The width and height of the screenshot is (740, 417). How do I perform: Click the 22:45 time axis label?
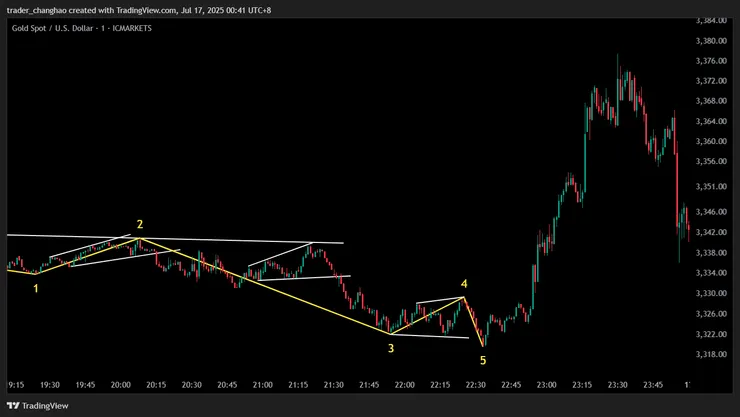511,385
